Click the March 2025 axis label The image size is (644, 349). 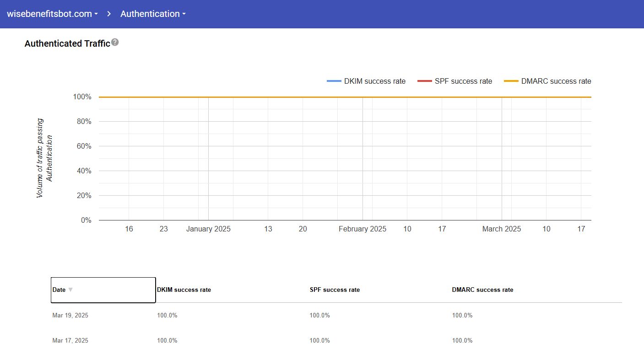(501, 229)
